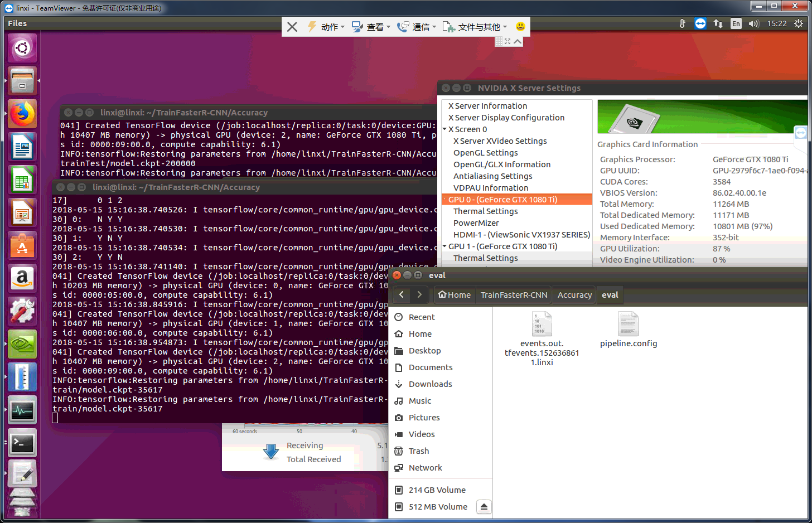Jump to Home in the path bar
This screenshot has width=812, height=523.
455,295
